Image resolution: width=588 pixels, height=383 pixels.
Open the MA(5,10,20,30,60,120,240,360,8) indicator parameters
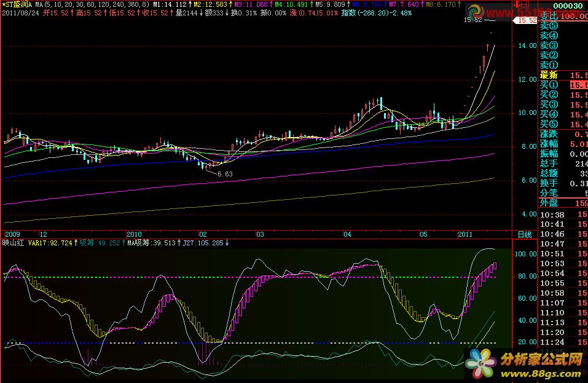point(92,4)
